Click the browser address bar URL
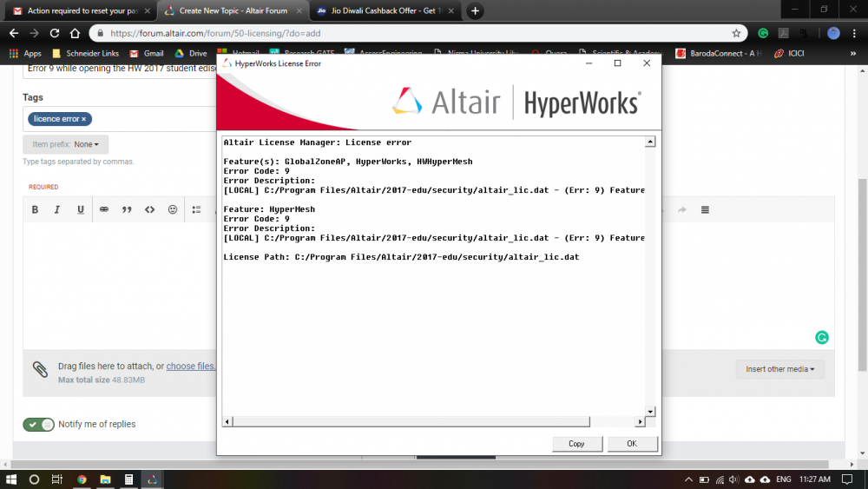 [215, 33]
